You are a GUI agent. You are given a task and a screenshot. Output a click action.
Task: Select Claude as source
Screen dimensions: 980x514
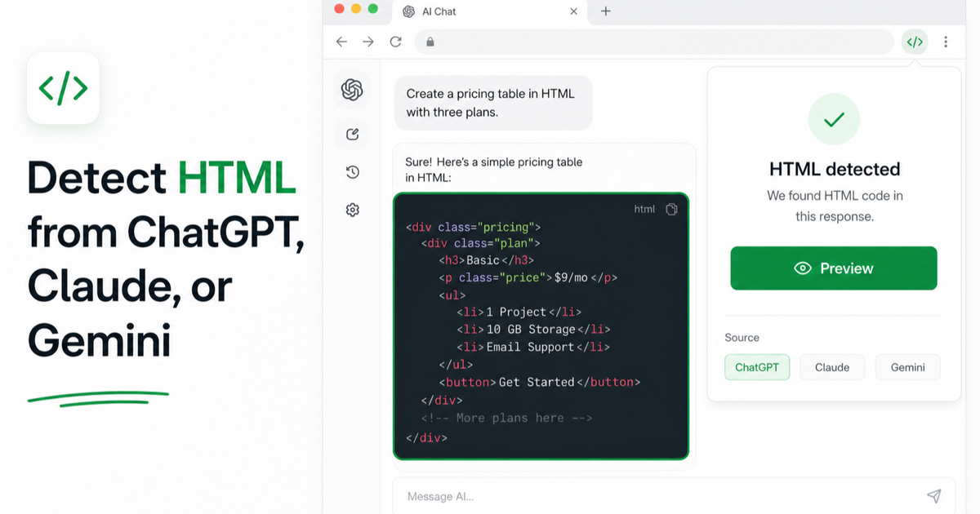(832, 367)
